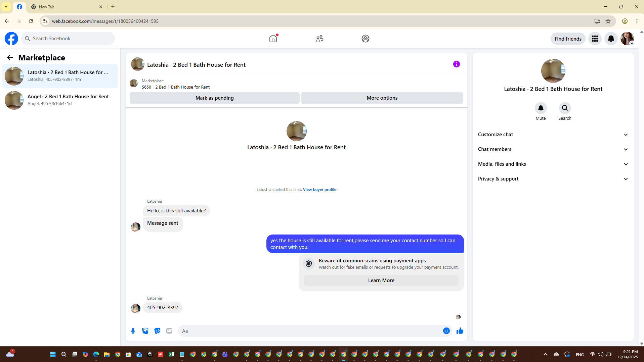Go to the Home feed icon
The width and height of the screenshot is (644, 362).
point(273,39)
